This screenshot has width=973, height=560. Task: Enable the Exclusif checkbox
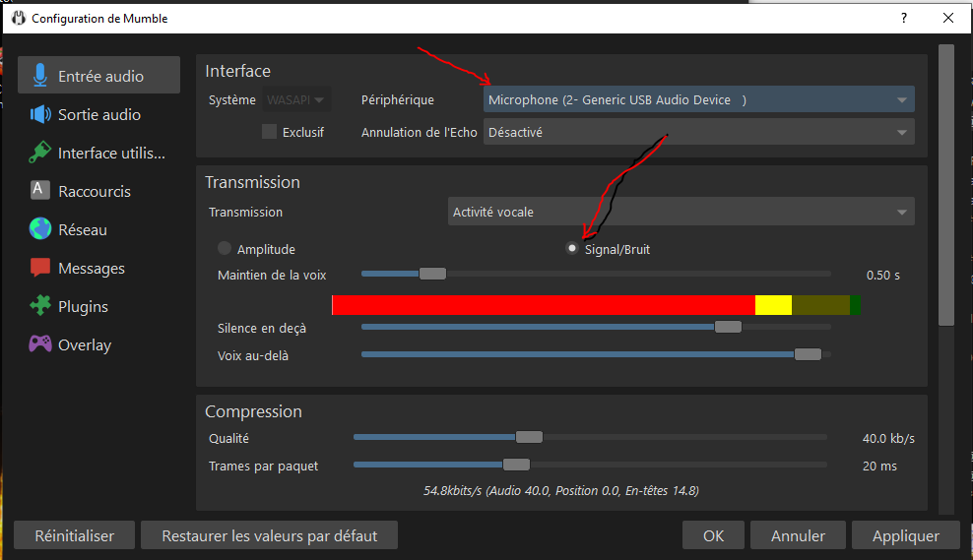coord(269,132)
